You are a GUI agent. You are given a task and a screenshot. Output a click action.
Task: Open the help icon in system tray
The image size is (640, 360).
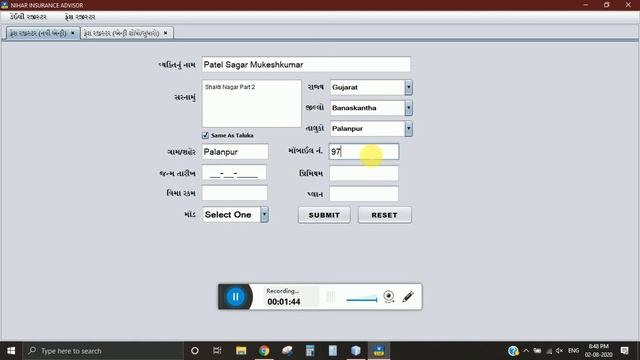point(513,351)
